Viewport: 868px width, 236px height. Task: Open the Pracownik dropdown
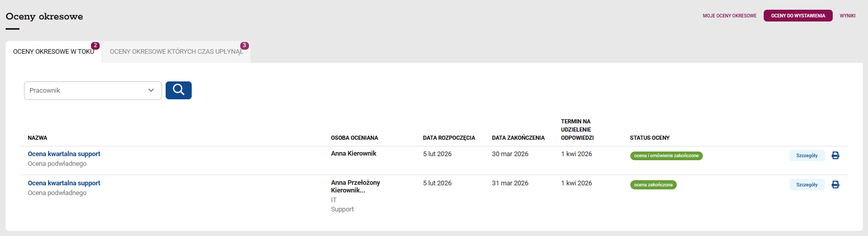(93, 91)
